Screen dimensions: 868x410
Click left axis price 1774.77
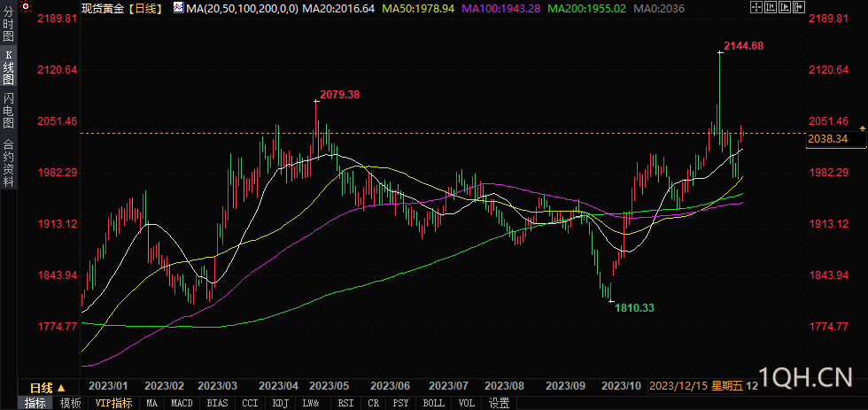click(57, 327)
